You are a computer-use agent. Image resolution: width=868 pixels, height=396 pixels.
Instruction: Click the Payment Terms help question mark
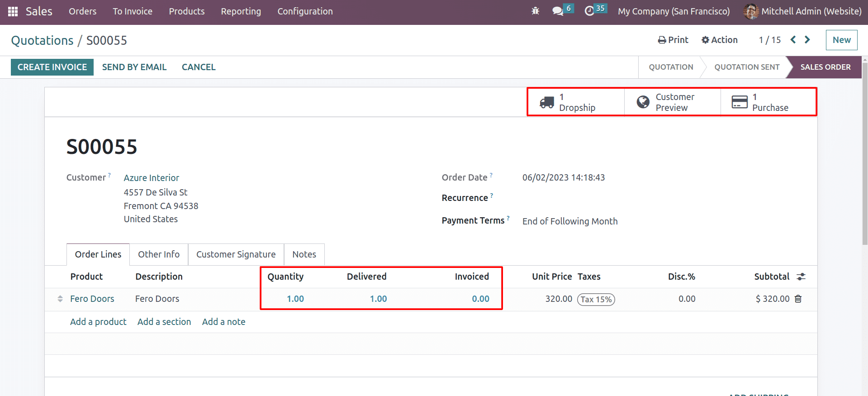[x=508, y=218]
